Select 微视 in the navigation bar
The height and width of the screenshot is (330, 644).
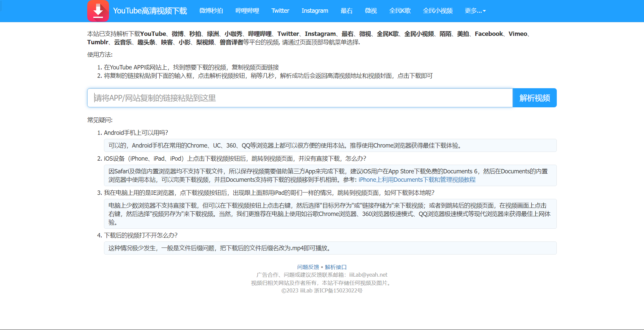click(x=371, y=11)
